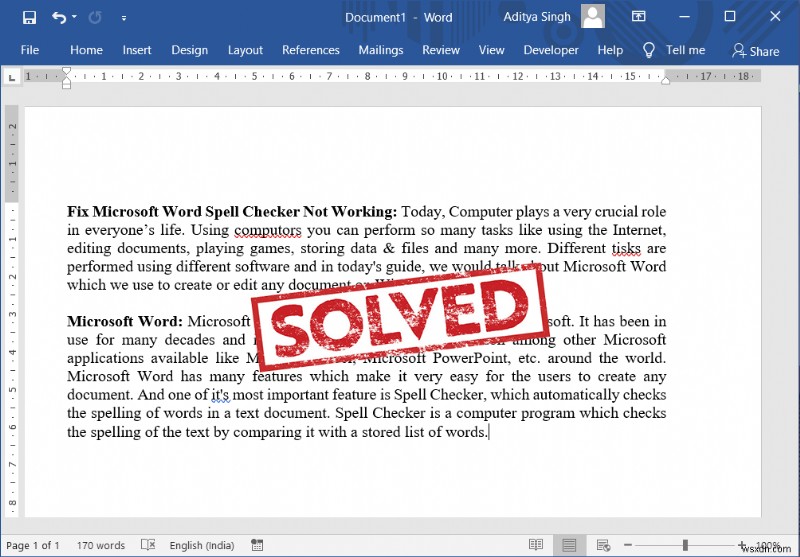Select the Design tab
This screenshot has height=557, width=800.
click(x=189, y=50)
